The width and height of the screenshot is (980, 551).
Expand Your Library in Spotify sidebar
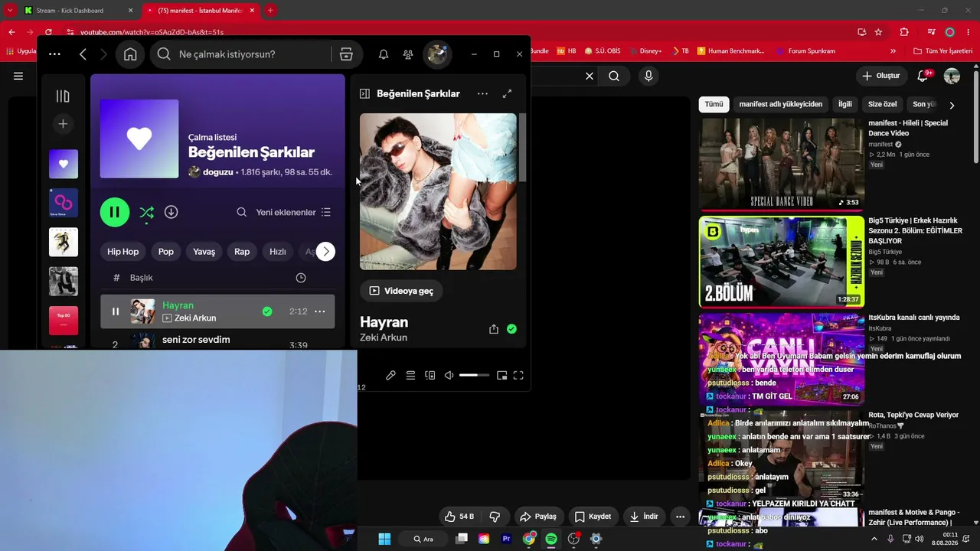point(63,96)
